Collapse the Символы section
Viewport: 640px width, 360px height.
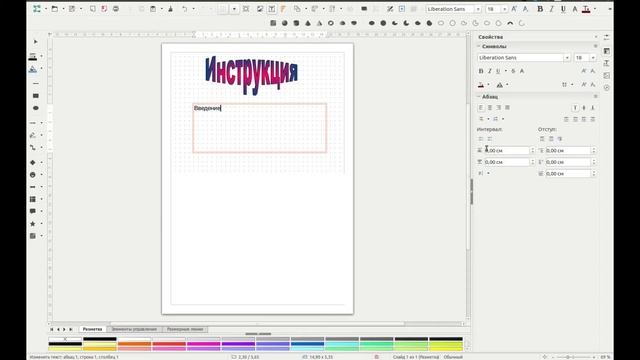click(x=479, y=47)
